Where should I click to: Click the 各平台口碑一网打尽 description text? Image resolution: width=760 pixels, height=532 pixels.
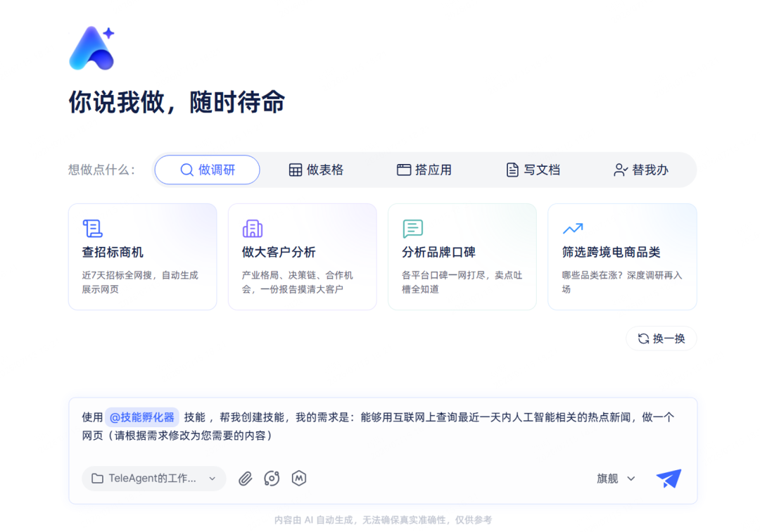(462, 282)
